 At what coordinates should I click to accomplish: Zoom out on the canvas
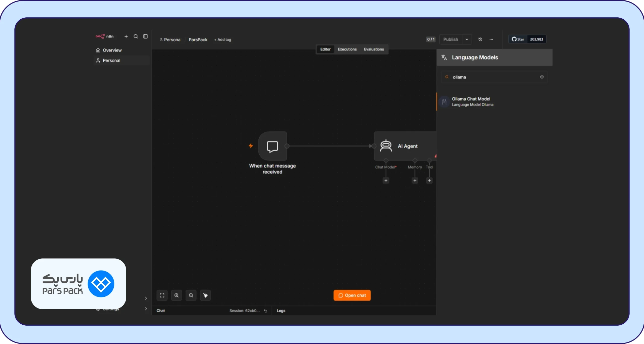click(x=191, y=296)
